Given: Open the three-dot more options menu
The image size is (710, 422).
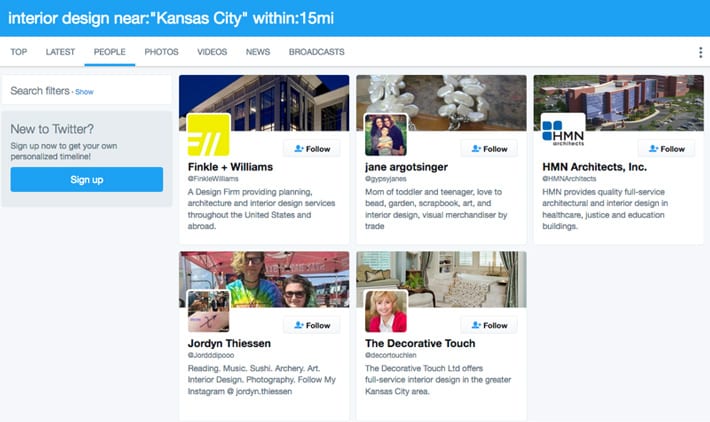Looking at the screenshot, I should (700, 52).
